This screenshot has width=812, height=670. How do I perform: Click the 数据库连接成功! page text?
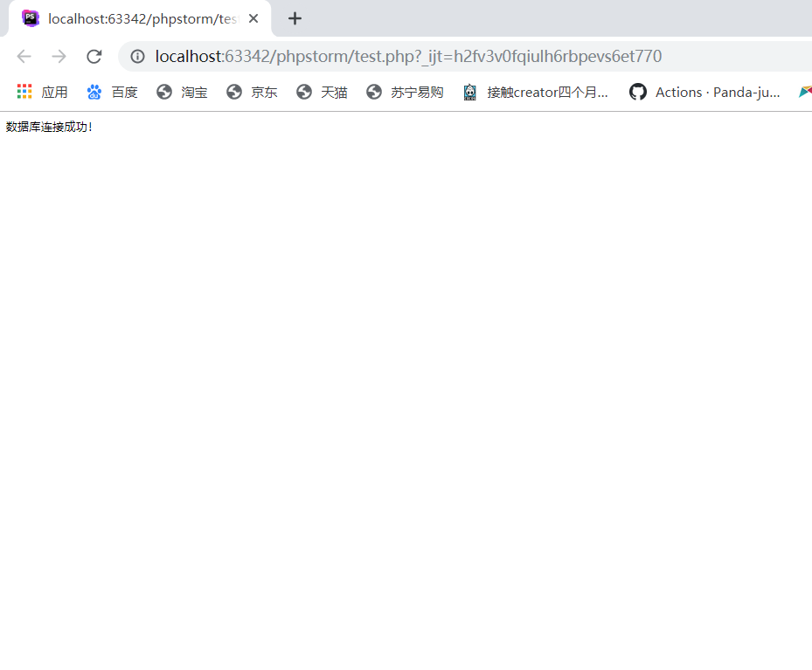point(49,127)
